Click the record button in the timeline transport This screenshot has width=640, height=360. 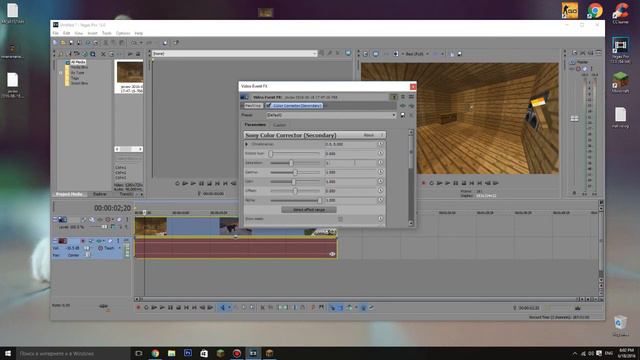tap(138, 307)
